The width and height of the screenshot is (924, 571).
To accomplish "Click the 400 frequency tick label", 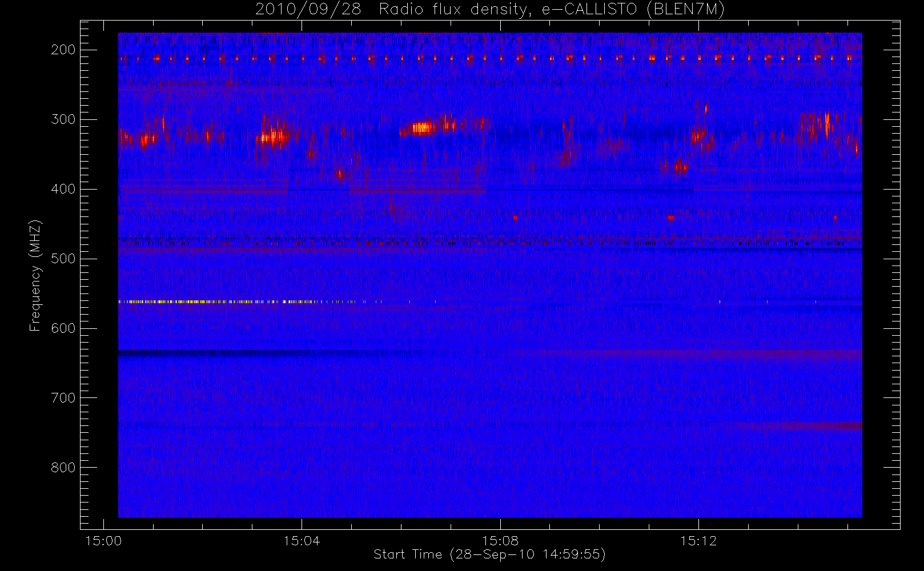I will [63, 189].
